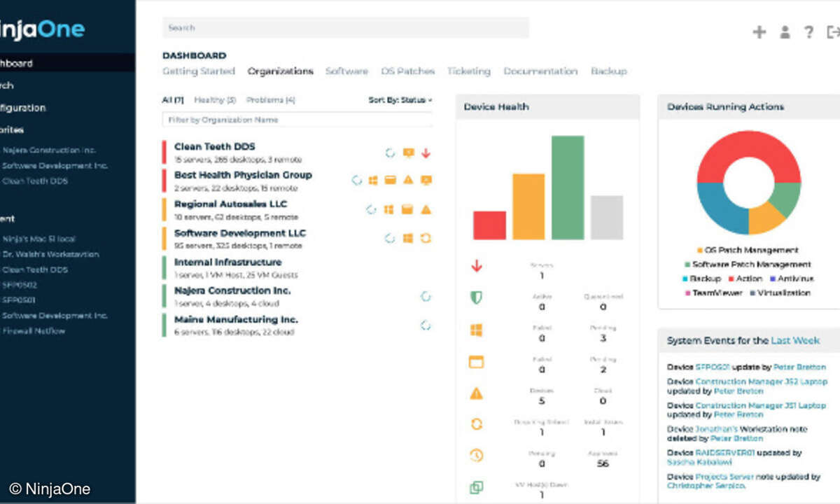Viewport: 840px width, 504px height.
Task: Open the Software tab
Action: point(346,71)
